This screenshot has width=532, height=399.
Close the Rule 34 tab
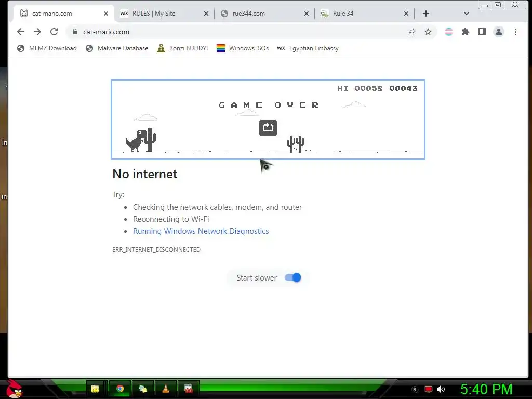(x=406, y=14)
